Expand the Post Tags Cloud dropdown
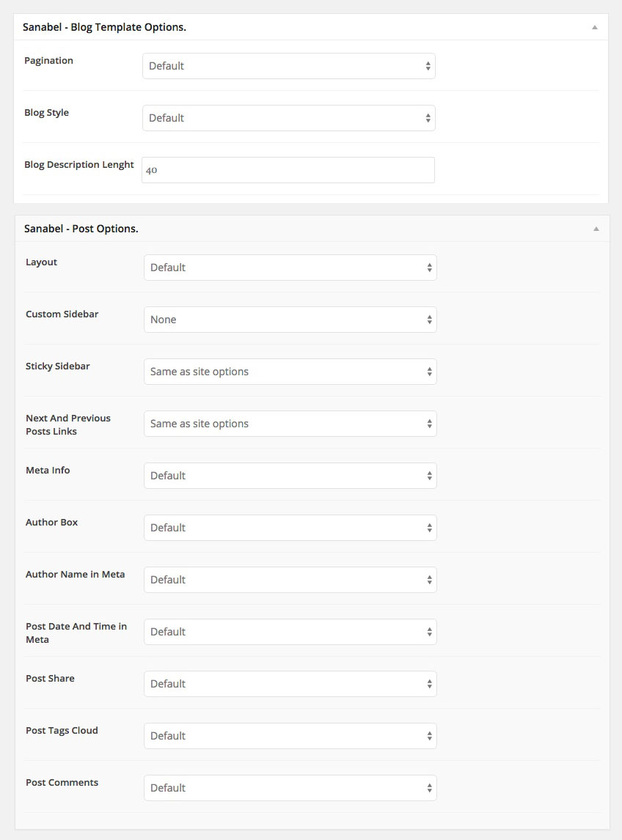The image size is (622, 840). tap(290, 736)
